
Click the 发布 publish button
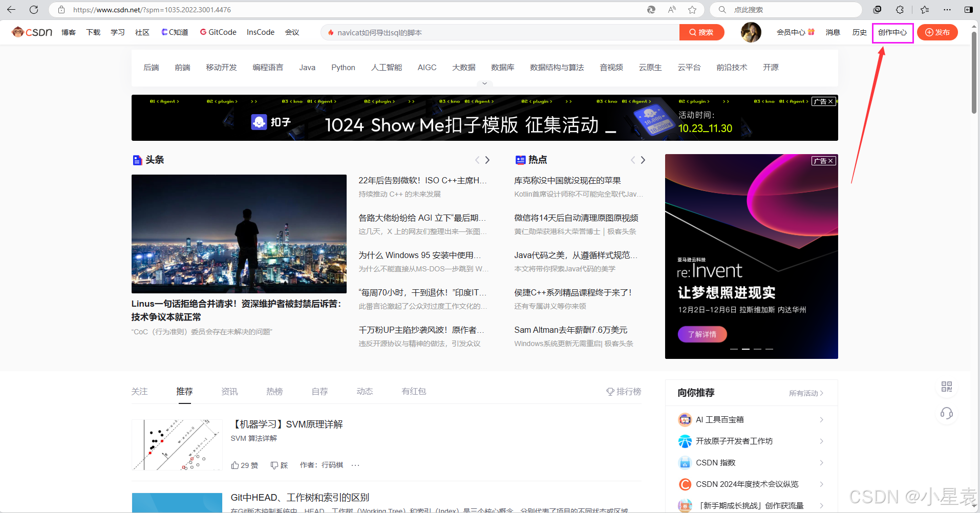(x=938, y=32)
